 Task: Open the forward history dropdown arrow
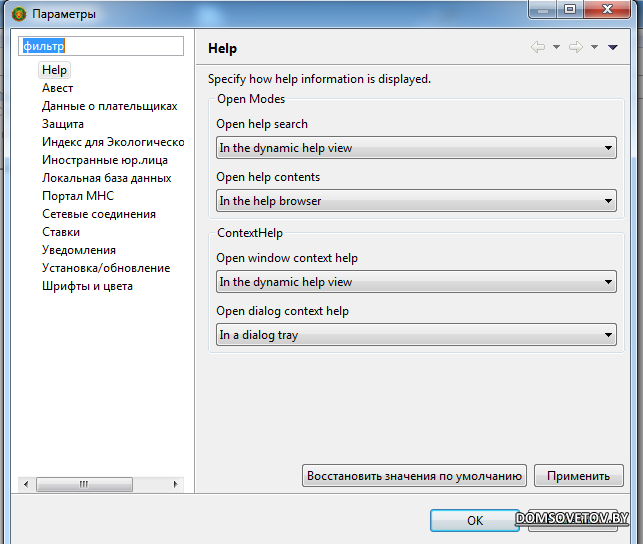(594, 47)
